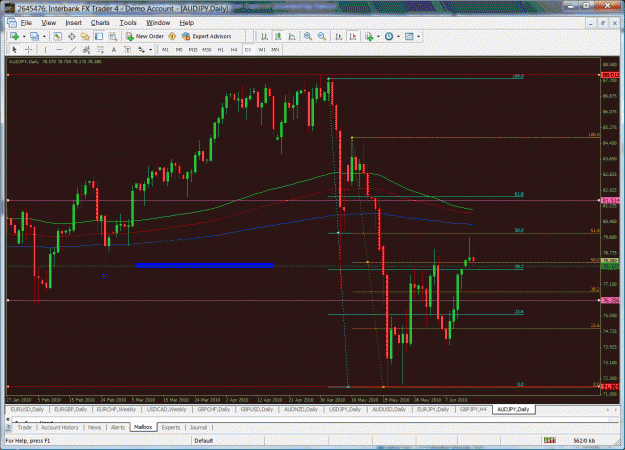The height and width of the screenshot is (450, 625).
Task: Toggle the Expert Advisors button
Action: pyautogui.click(x=206, y=36)
